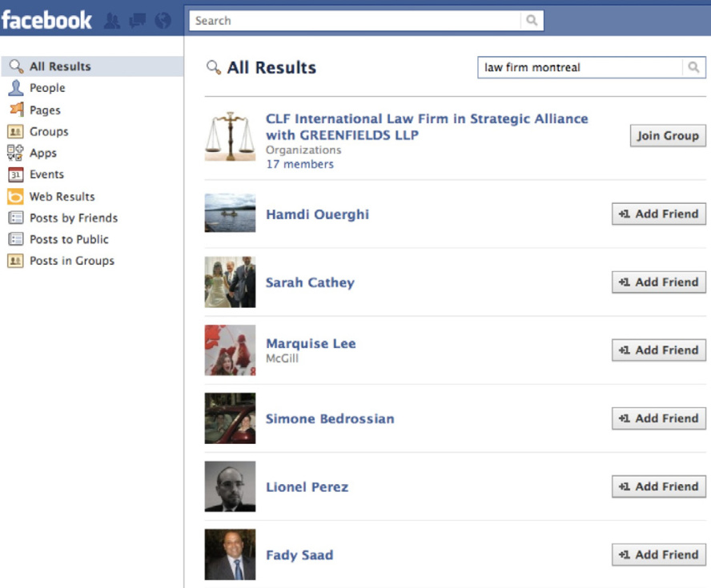The width and height of the screenshot is (711, 588).
Task: Click the Pages flag icon
Action: (x=16, y=110)
